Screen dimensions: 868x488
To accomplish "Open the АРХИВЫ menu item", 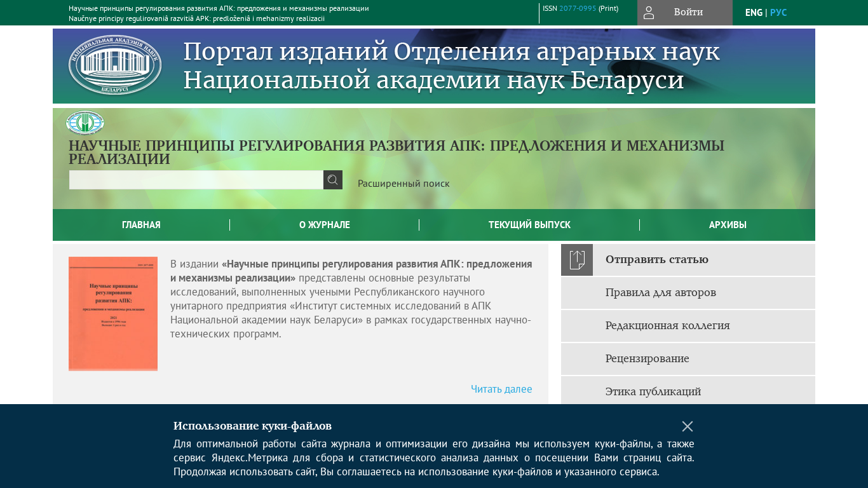I will click(x=728, y=225).
